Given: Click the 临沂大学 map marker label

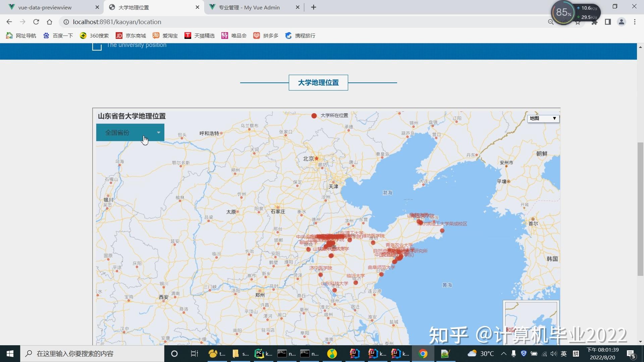Looking at the screenshot, I should [x=356, y=276].
